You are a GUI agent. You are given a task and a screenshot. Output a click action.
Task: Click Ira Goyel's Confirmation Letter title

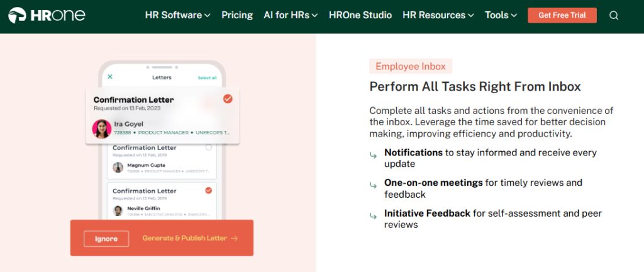133,100
